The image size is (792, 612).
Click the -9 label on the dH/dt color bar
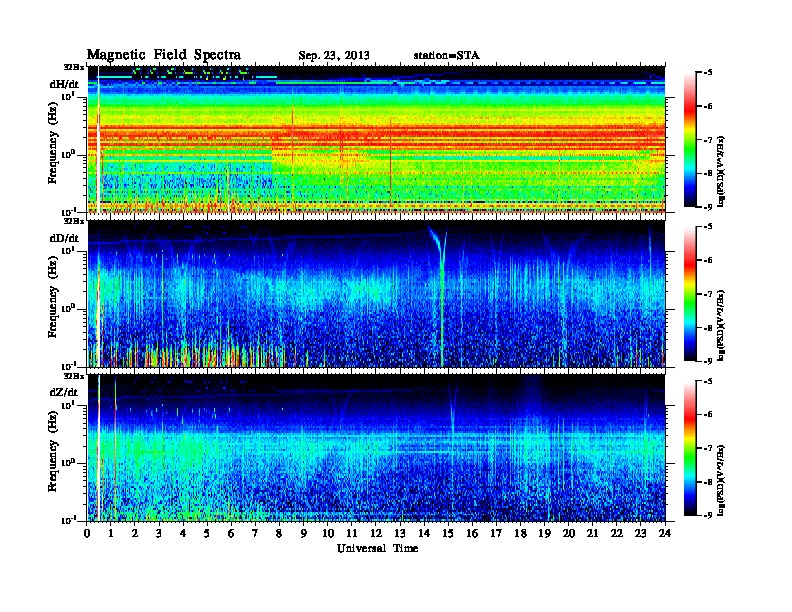tap(708, 207)
